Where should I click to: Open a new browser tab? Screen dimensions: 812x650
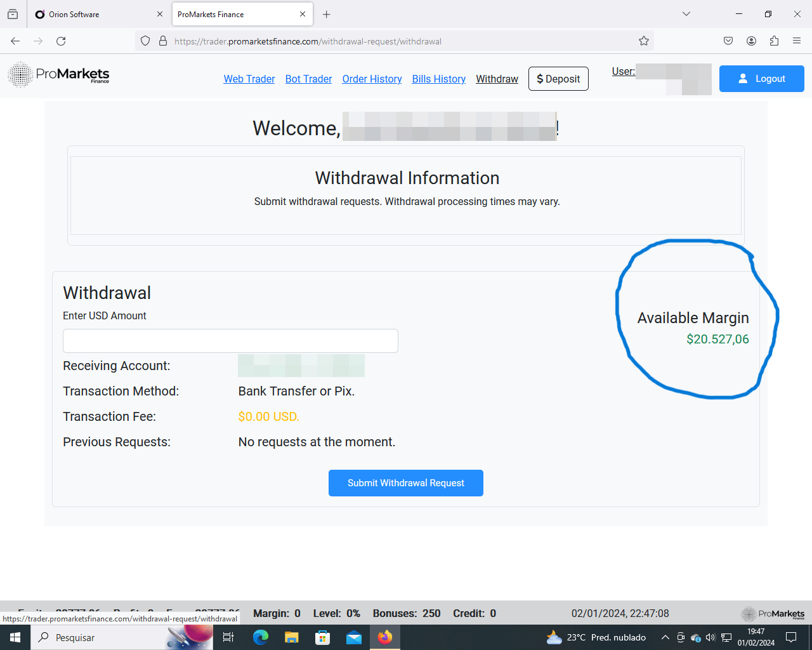click(327, 14)
